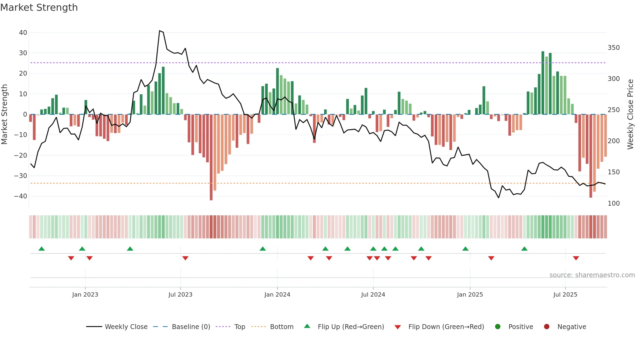Click the flip-up marker exactly at Jul 2024

point(373,249)
